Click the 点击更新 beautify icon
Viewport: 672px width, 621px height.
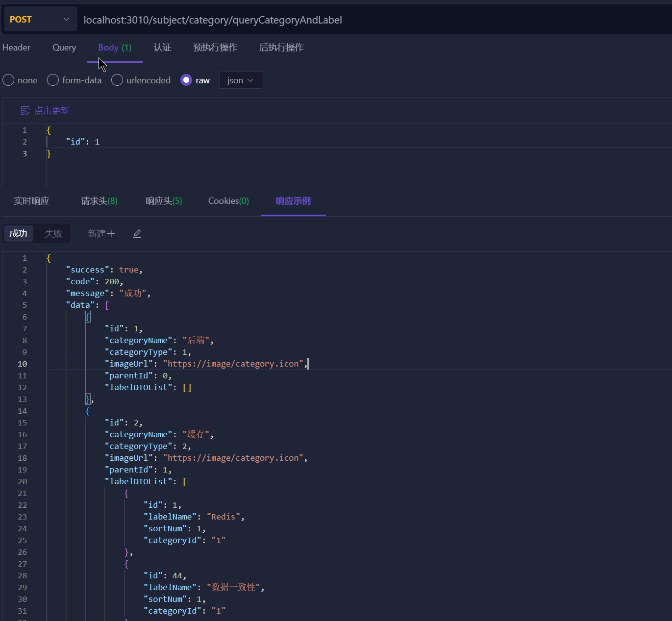[25, 111]
